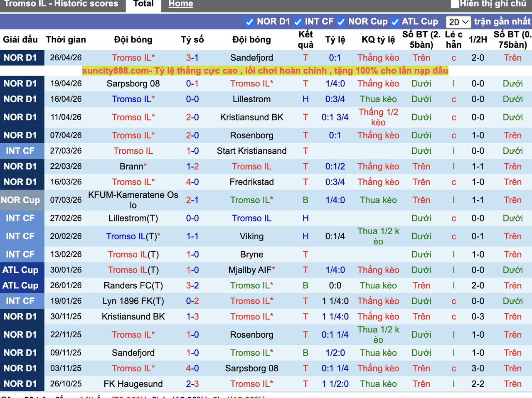Click Viking team name
The height and width of the screenshot is (398, 532).
tap(251, 236)
